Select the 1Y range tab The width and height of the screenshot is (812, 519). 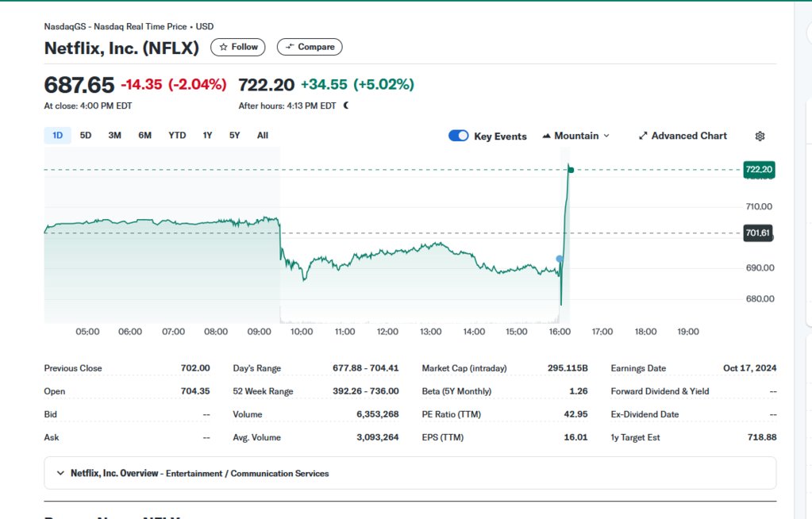coord(207,136)
